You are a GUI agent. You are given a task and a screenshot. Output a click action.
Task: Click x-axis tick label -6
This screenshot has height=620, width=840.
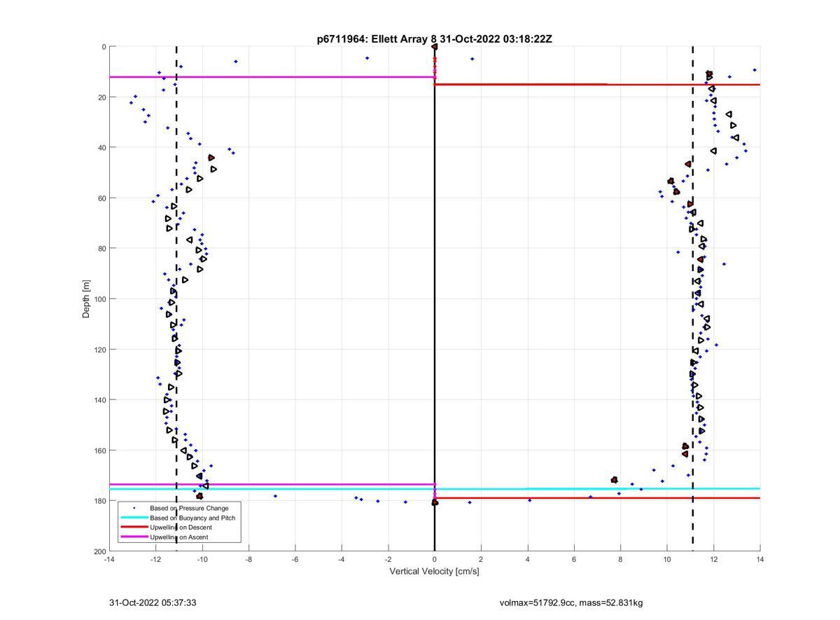[295, 559]
